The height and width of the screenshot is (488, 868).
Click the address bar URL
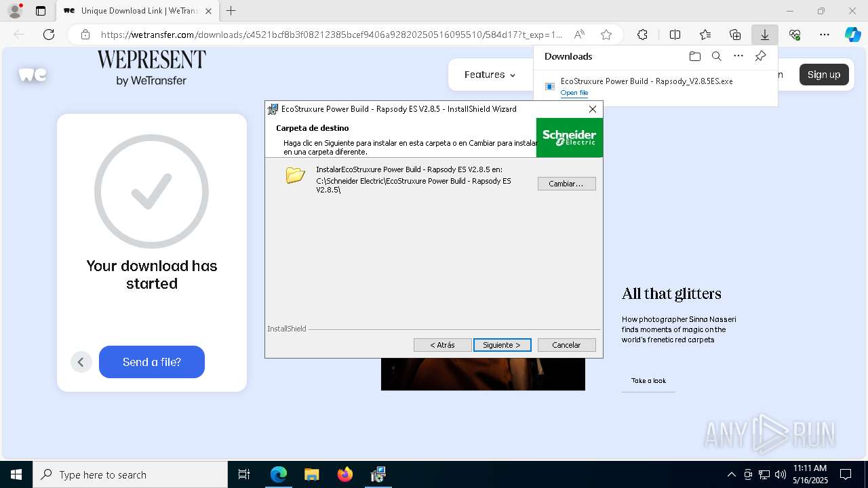[331, 35]
